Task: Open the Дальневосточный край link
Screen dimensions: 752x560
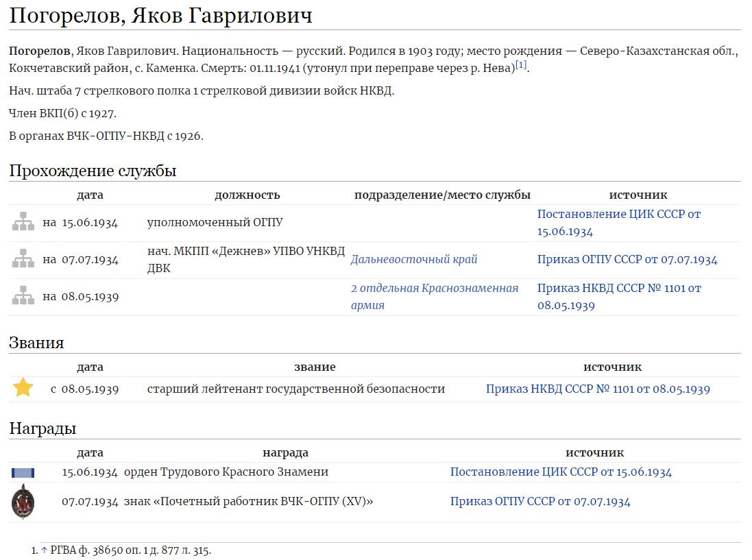Action: click(414, 260)
